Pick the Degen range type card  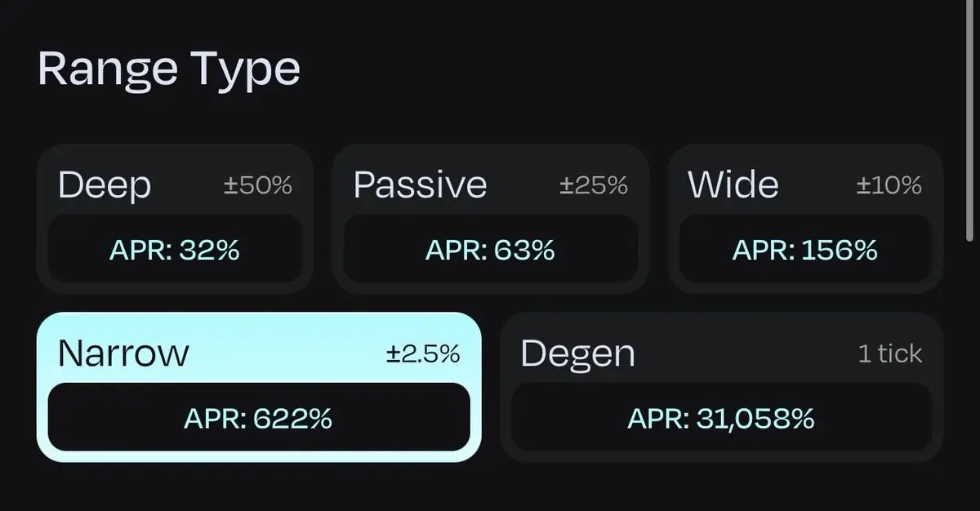click(721, 386)
